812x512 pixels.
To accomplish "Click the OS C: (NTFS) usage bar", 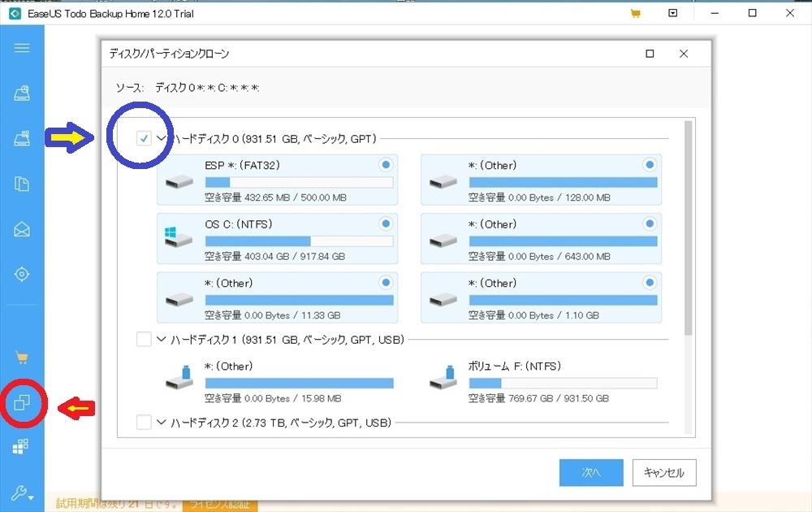I will 300,241.
